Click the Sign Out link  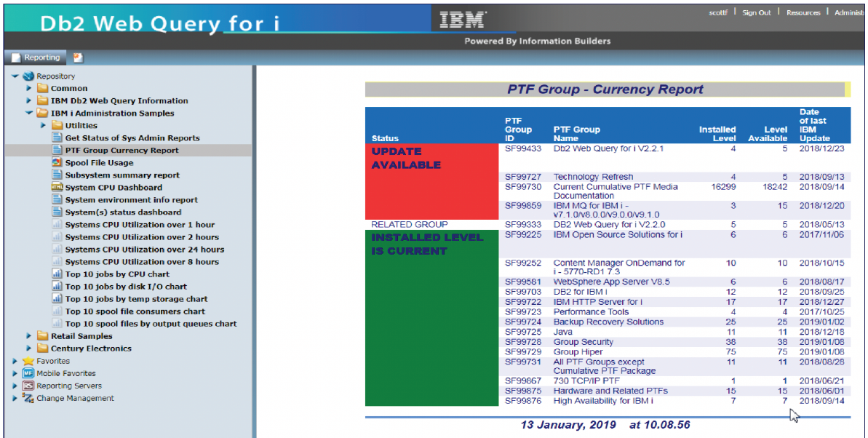point(756,12)
